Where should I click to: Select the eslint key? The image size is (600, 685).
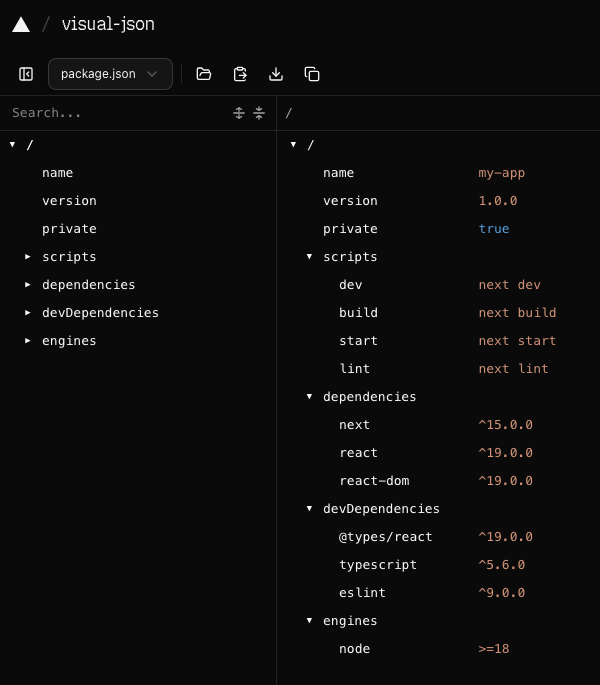coord(362,592)
